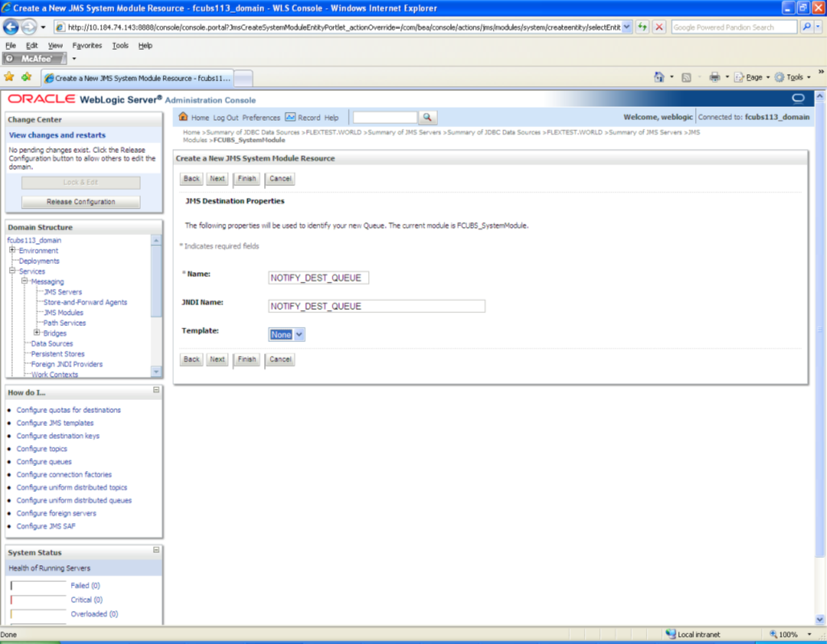Open Persistent Stores tree item
Image resolution: width=827 pixels, height=644 pixels.
[57, 354]
